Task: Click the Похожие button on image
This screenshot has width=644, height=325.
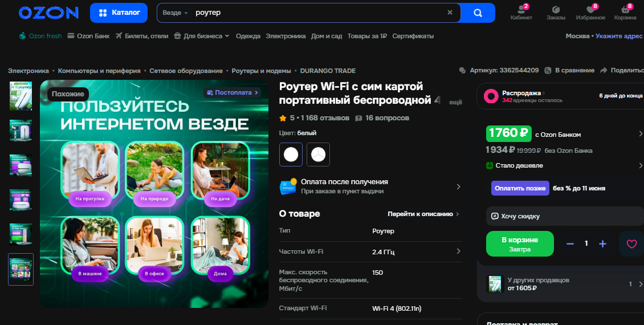Action: click(x=68, y=94)
